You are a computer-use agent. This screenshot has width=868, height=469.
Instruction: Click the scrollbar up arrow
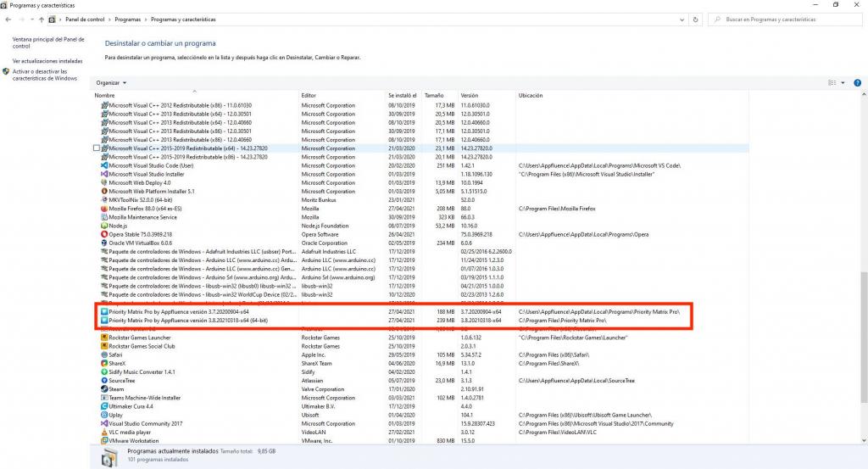(x=864, y=95)
